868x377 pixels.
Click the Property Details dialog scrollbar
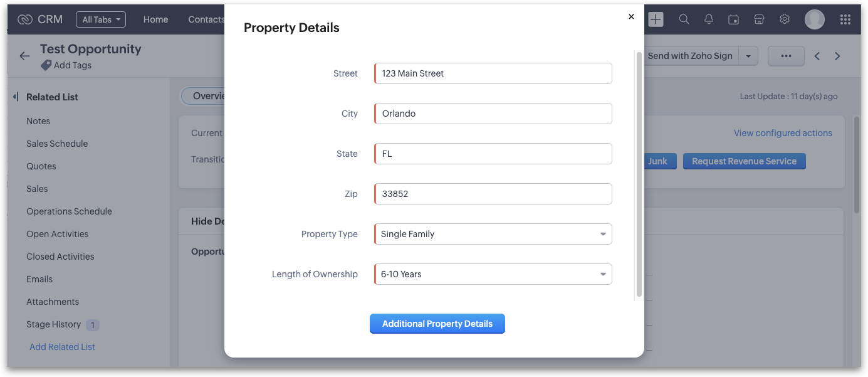(x=639, y=174)
